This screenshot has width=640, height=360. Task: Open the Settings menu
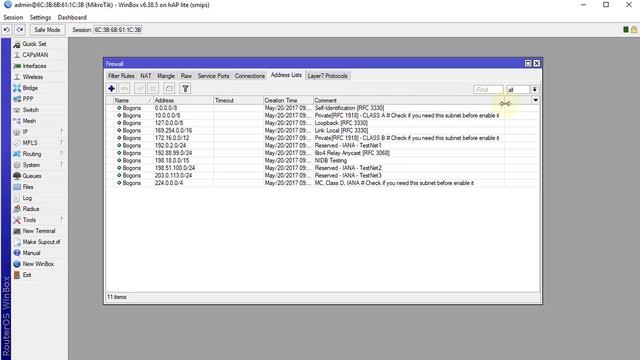point(40,18)
